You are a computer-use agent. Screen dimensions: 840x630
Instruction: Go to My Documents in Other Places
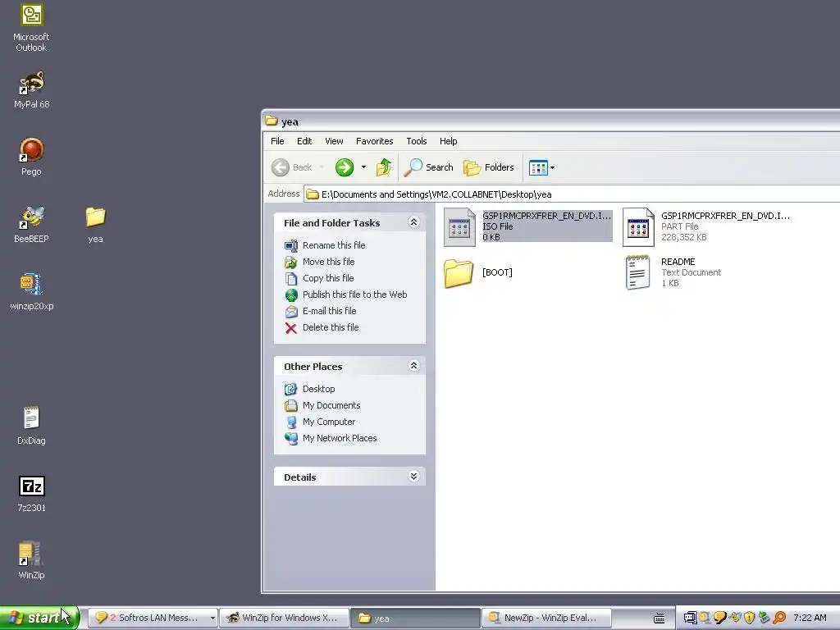click(x=322, y=405)
